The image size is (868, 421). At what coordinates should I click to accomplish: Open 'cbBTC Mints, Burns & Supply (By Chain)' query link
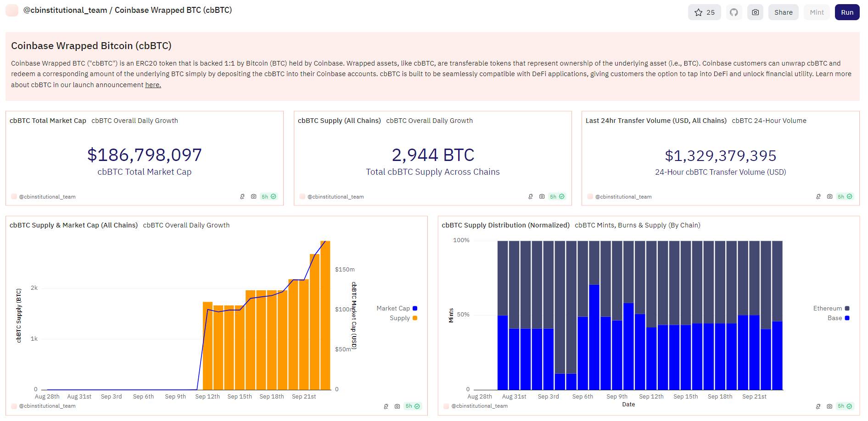click(638, 225)
